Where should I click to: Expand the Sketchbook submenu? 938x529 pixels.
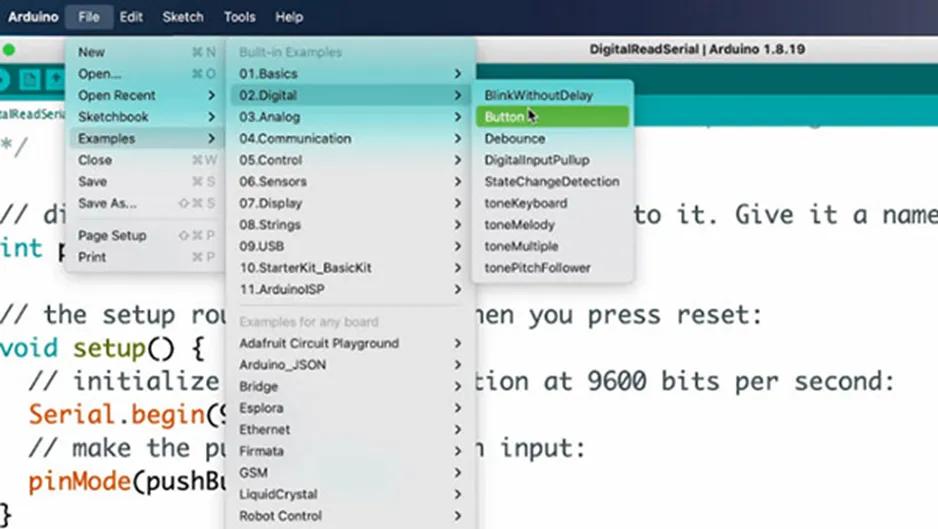[x=146, y=117]
